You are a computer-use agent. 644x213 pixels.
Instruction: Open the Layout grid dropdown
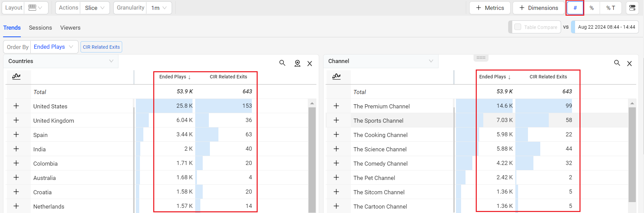(x=35, y=7)
